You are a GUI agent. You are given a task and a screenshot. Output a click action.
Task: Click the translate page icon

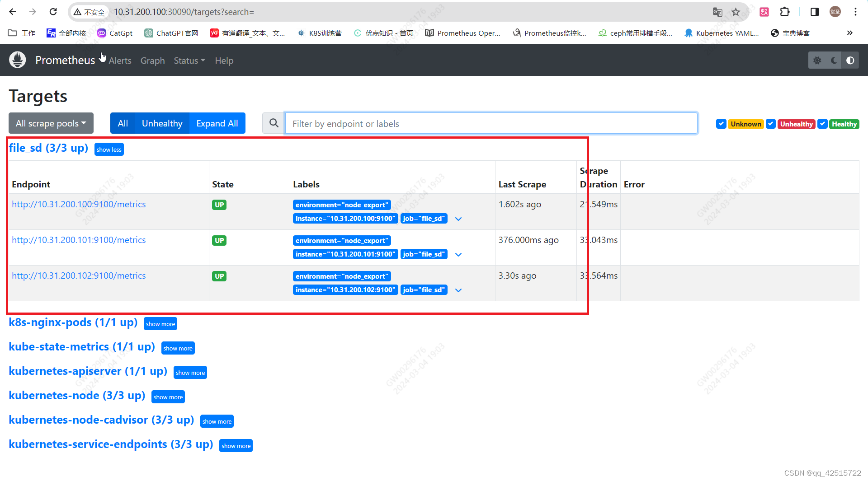[717, 12]
